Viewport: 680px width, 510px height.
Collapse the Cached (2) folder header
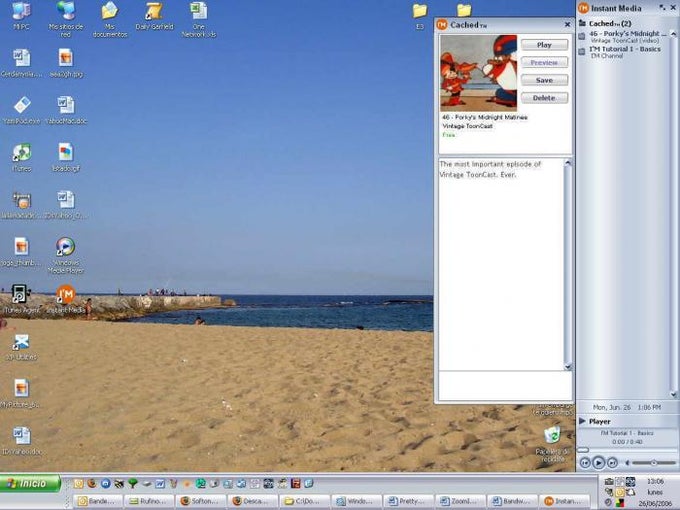[x=605, y=23]
